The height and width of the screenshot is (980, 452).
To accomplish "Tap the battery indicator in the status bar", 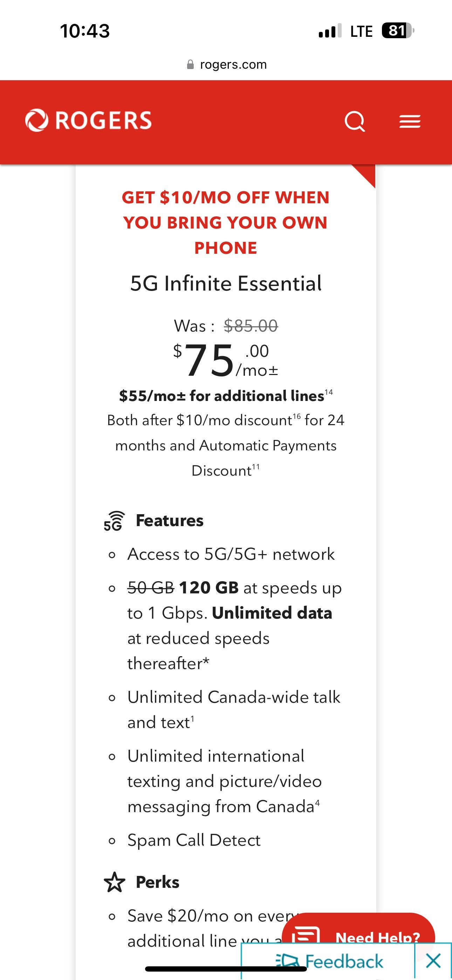I will [398, 30].
